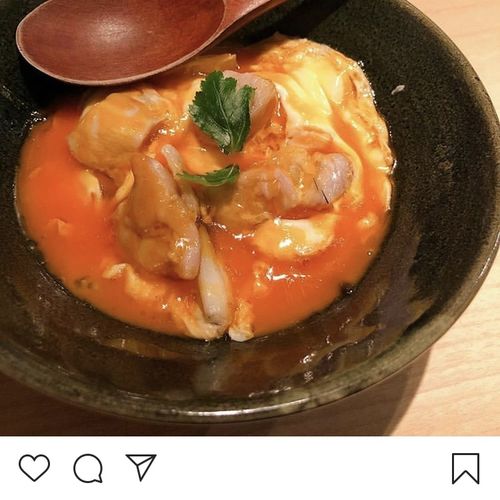Share the post using the paper plane icon
The height and width of the screenshot is (500, 500).
141,467
